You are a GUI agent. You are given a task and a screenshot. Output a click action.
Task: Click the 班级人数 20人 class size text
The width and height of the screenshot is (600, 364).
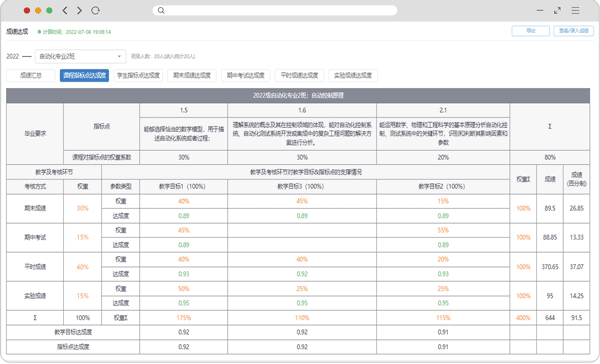163,56
